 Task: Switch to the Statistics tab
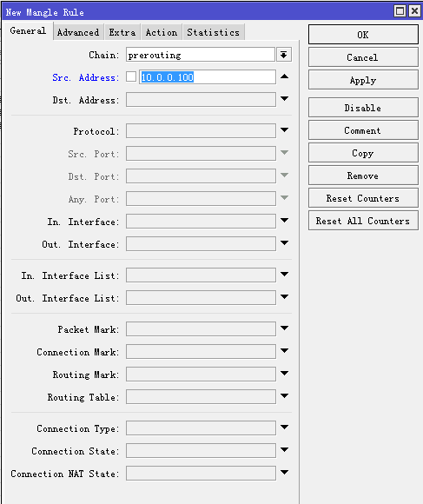[214, 32]
